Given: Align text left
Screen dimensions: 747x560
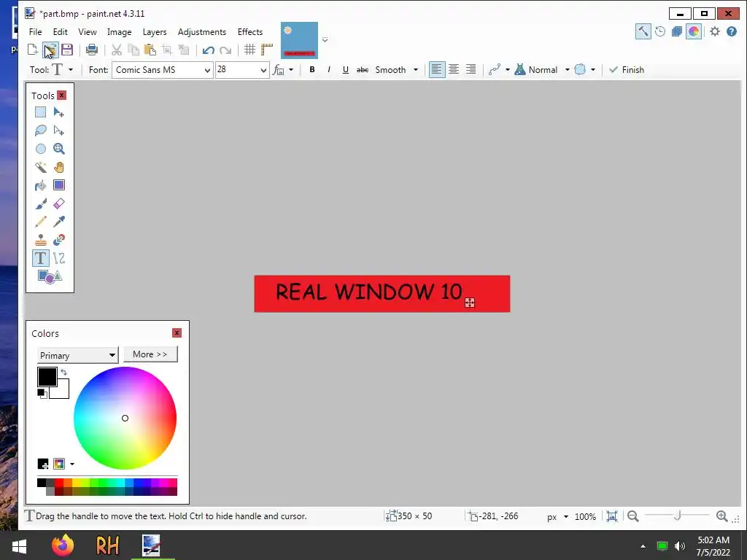Looking at the screenshot, I should coord(436,70).
